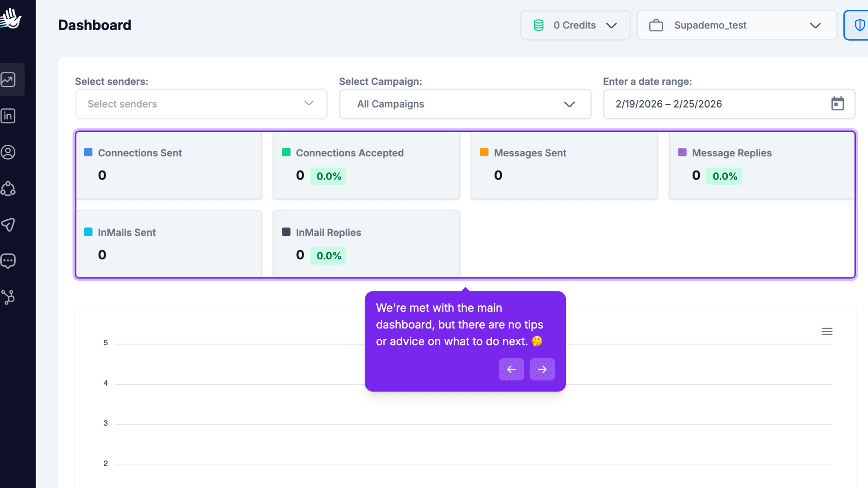Open the LinkedIn section from the sidebar

(x=8, y=116)
